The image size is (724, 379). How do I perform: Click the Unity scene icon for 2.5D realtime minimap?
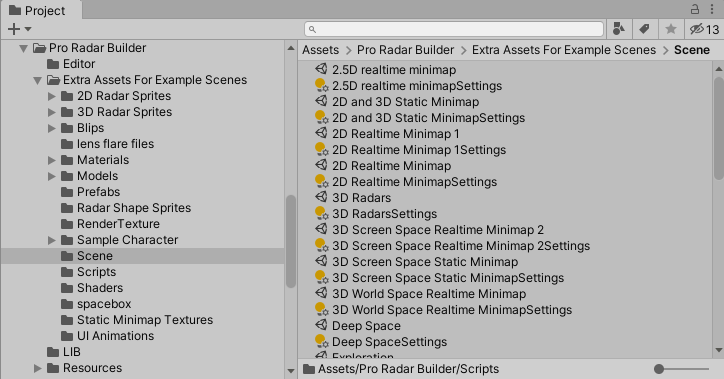321,69
